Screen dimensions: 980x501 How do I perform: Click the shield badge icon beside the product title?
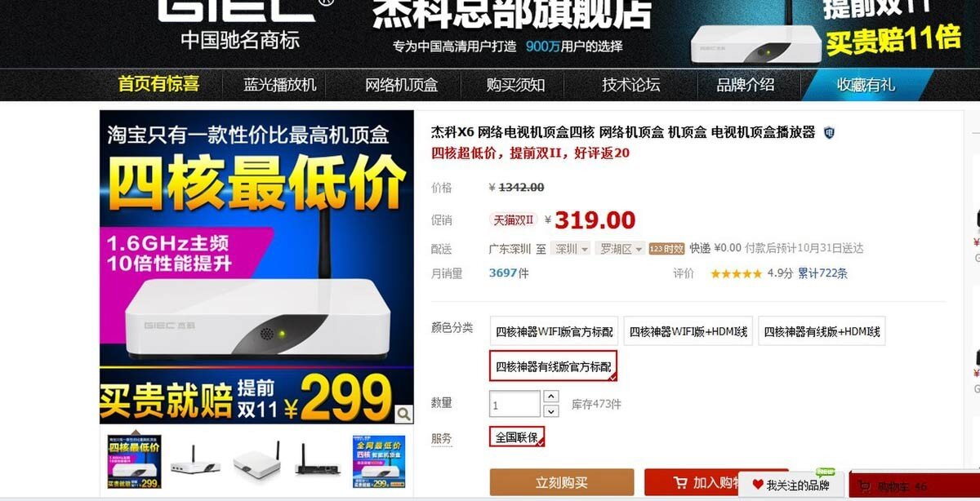[x=829, y=132]
